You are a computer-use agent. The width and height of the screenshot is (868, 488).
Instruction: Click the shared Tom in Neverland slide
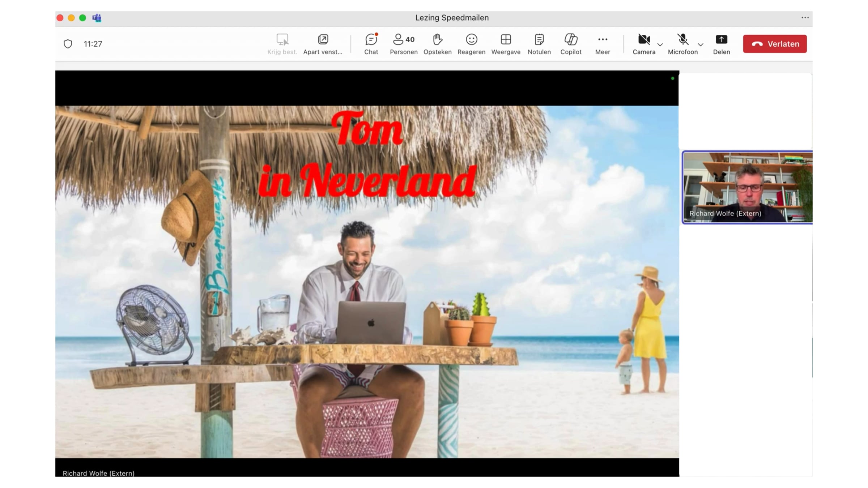pos(367,281)
